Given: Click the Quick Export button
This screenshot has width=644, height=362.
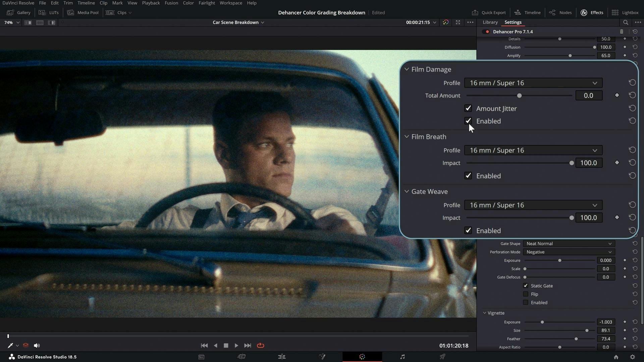Looking at the screenshot, I should (x=488, y=12).
